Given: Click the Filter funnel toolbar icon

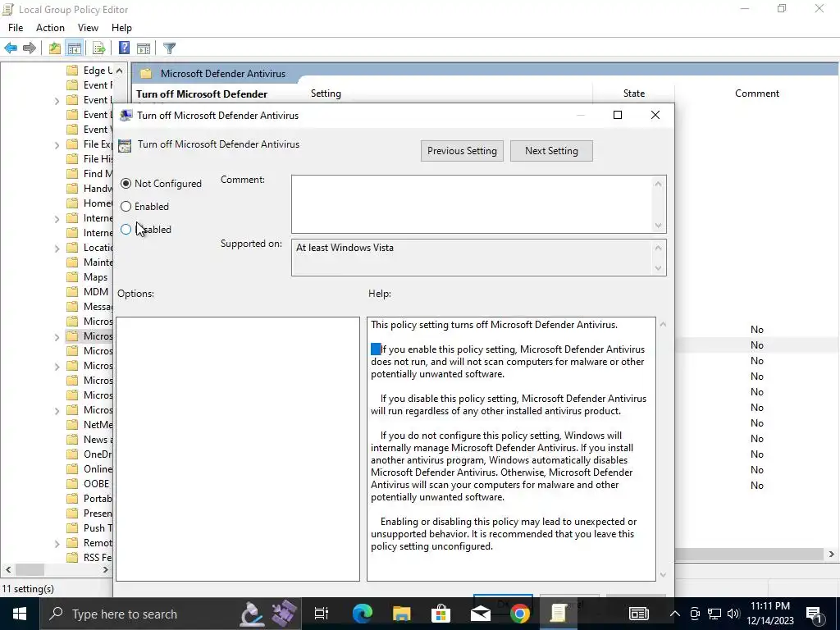Looking at the screenshot, I should click(x=169, y=48).
